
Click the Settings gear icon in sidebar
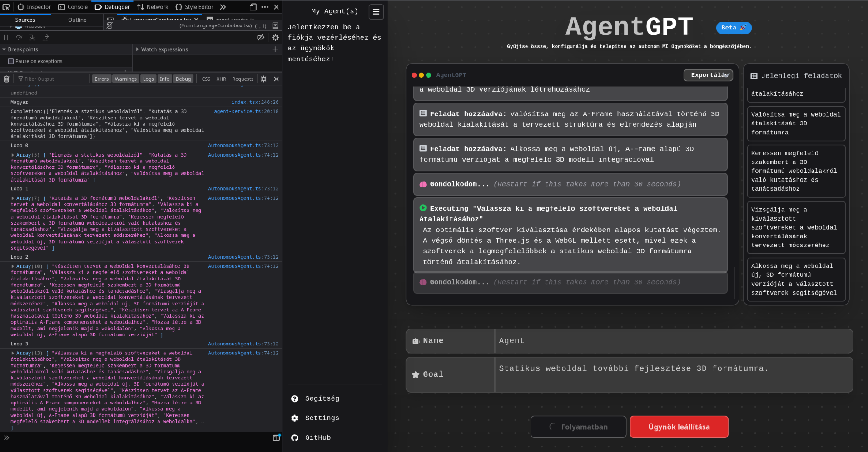(x=294, y=418)
